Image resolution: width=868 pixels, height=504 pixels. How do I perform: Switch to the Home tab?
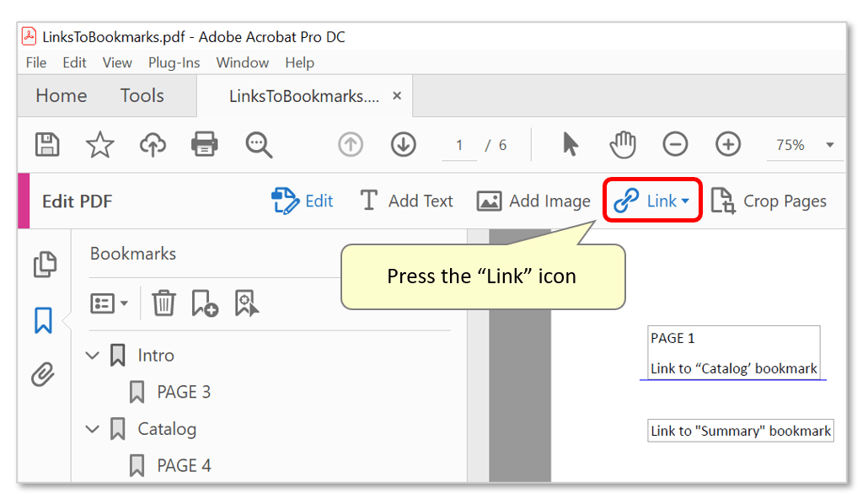point(60,95)
